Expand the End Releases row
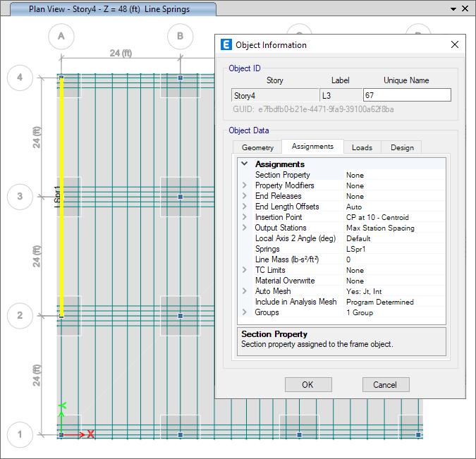This screenshot has height=459, width=476. 245,196
